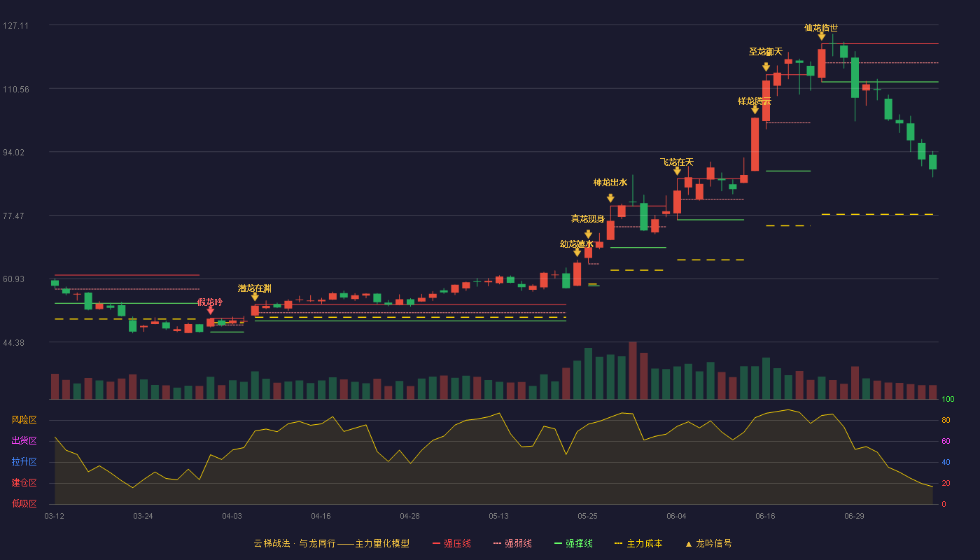
Task: Click the arrow marker beneath 真龙现身
Action: (x=588, y=234)
